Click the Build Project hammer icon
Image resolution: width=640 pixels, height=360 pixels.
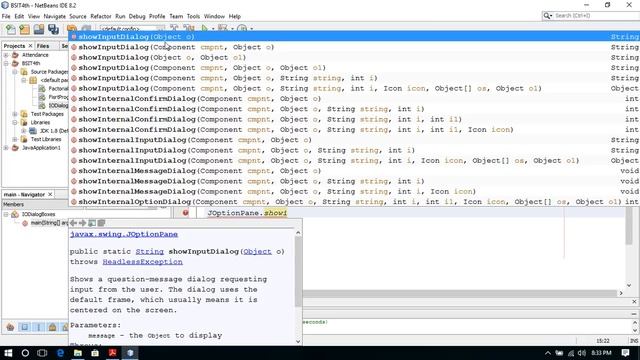(x=174, y=28)
